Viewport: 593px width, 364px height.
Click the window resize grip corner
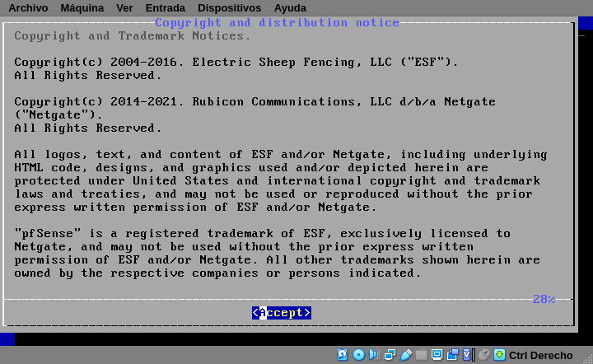click(588, 359)
